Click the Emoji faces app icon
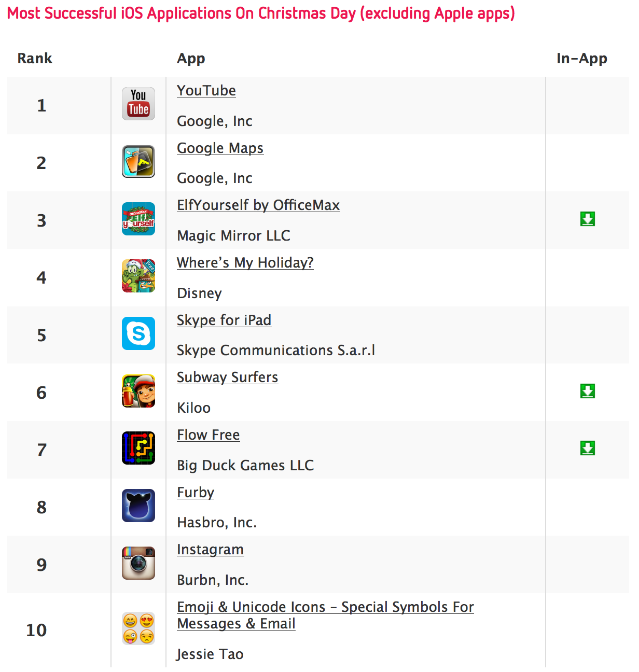This screenshot has width=639, height=672. click(138, 628)
